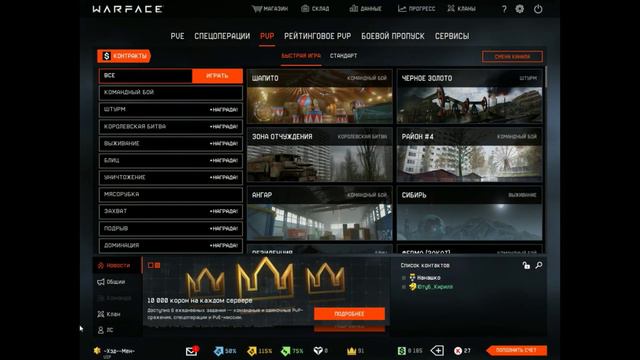Open the Магазин shop cart icon
Screen dimensions: 640x360
click(x=257, y=9)
